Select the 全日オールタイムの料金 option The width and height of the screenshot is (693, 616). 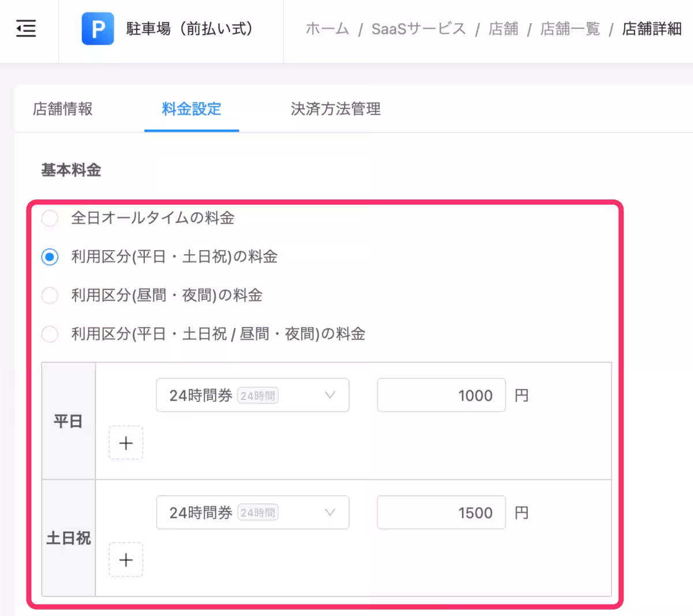point(50,218)
